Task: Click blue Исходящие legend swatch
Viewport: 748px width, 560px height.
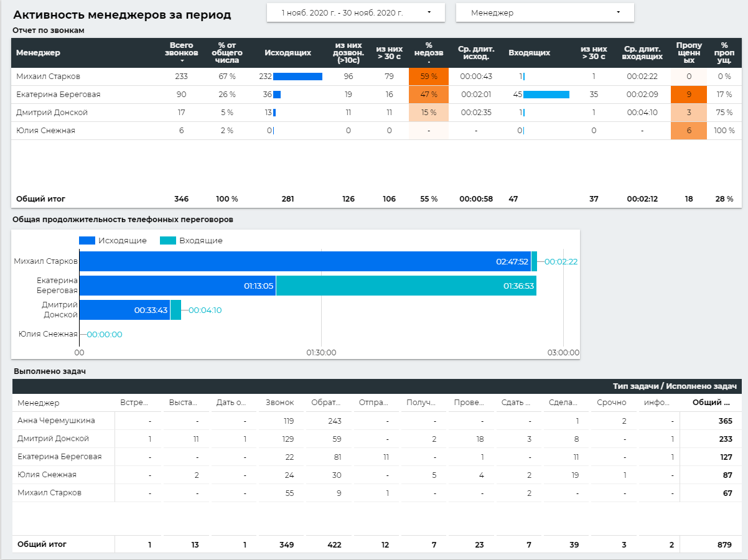Action: pos(87,240)
